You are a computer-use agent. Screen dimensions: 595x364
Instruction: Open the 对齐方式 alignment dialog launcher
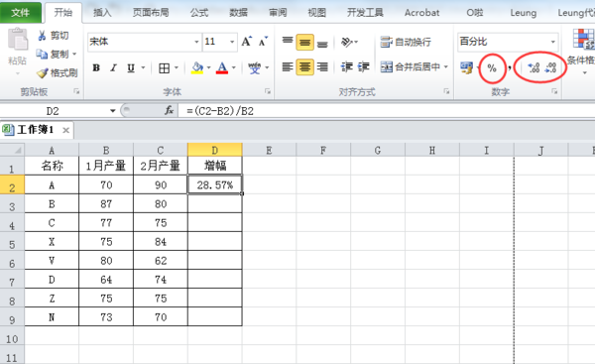(446, 91)
